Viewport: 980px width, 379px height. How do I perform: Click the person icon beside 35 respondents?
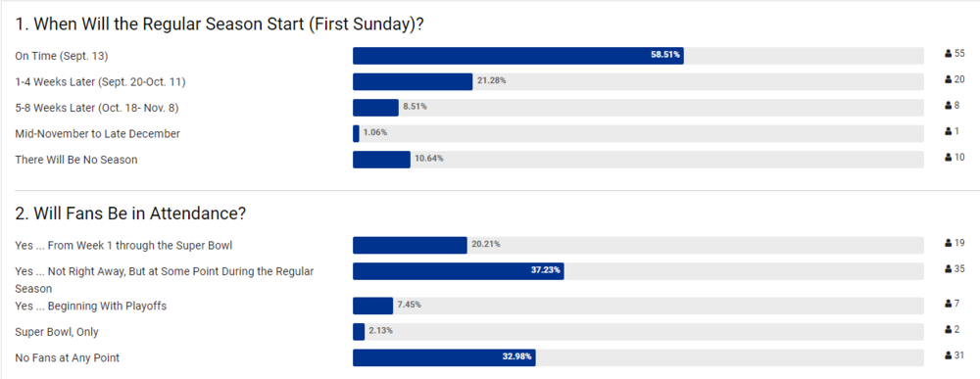[948, 269]
